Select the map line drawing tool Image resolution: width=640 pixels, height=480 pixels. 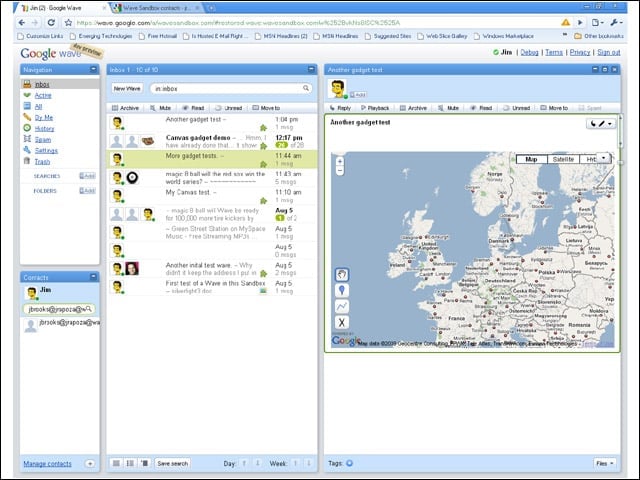pos(342,306)
